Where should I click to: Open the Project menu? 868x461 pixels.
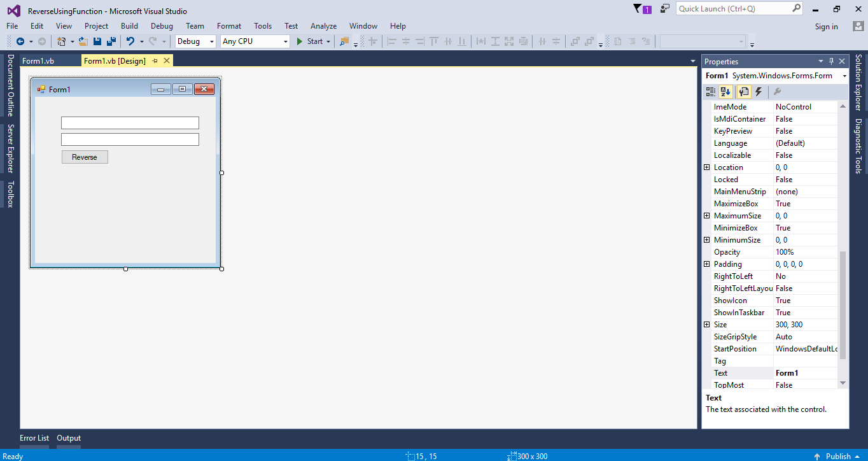(96, 26)
